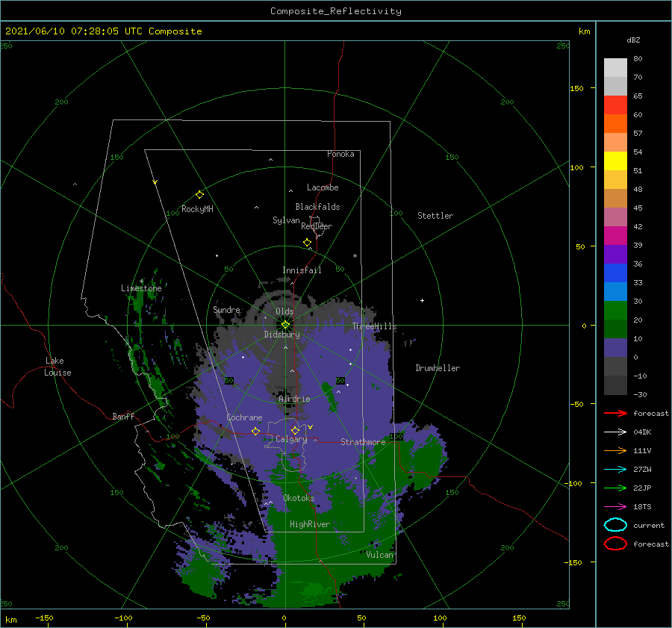Click the dBZ legend heading
The width and height of the screenshot is (672, 628).
(x=633, y=40)
